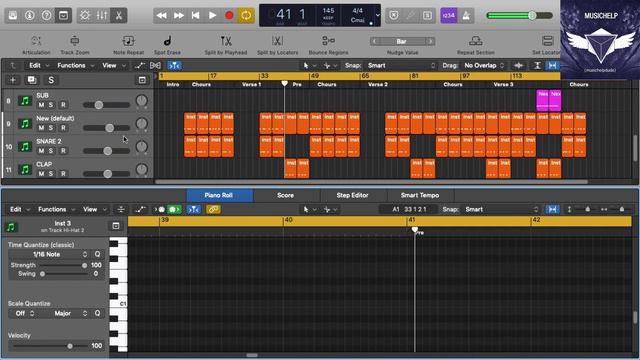Go to beginning with transport button
640x360 pixels.
[196, 16]
